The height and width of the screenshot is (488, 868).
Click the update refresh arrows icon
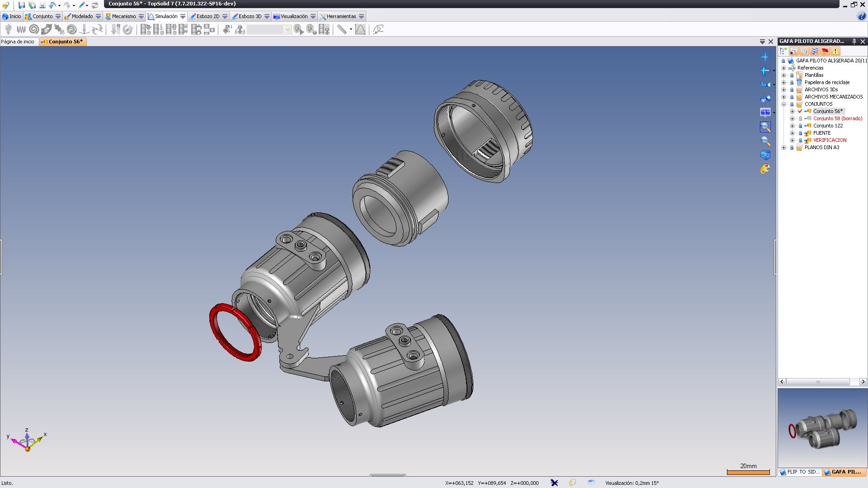tap(95, 5)
